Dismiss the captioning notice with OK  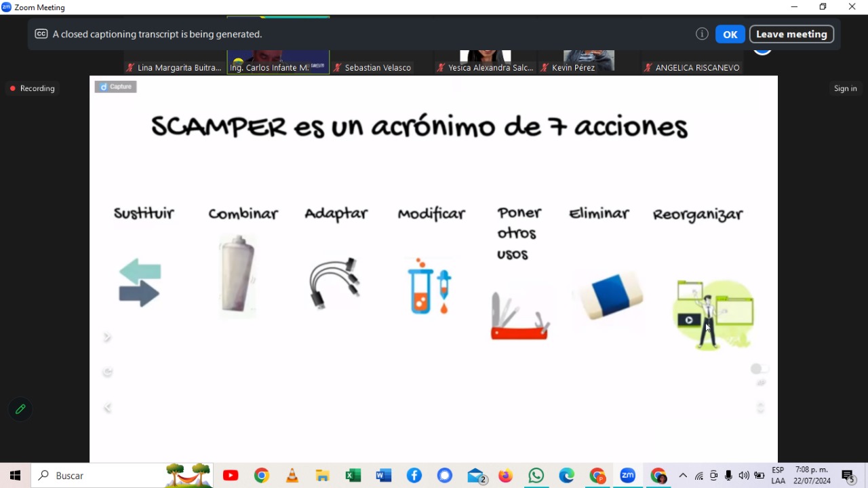click(730, 34)
